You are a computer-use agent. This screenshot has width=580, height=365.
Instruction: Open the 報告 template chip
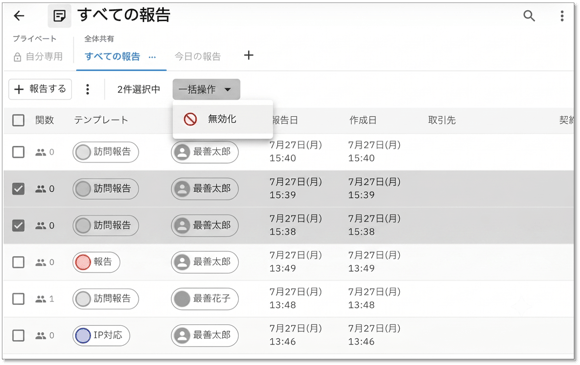tap(96, 262)
